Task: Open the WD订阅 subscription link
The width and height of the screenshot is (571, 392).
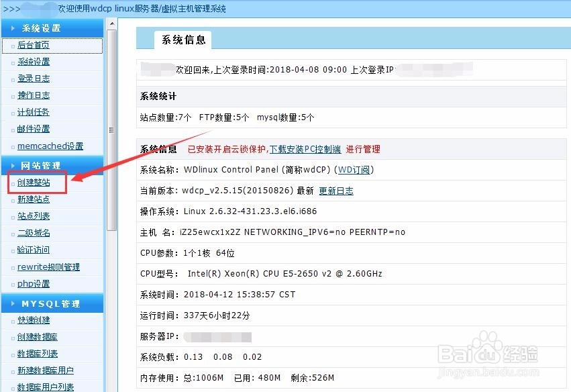Action: click(354, 170)
